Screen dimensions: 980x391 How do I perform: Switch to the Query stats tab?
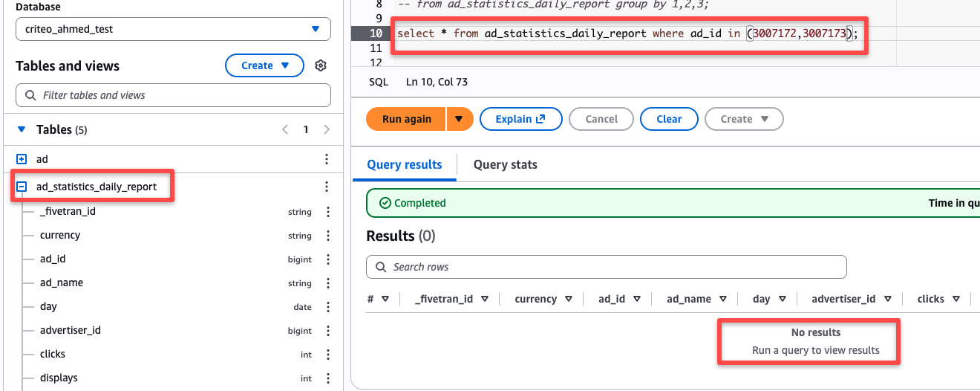point(506,164)
